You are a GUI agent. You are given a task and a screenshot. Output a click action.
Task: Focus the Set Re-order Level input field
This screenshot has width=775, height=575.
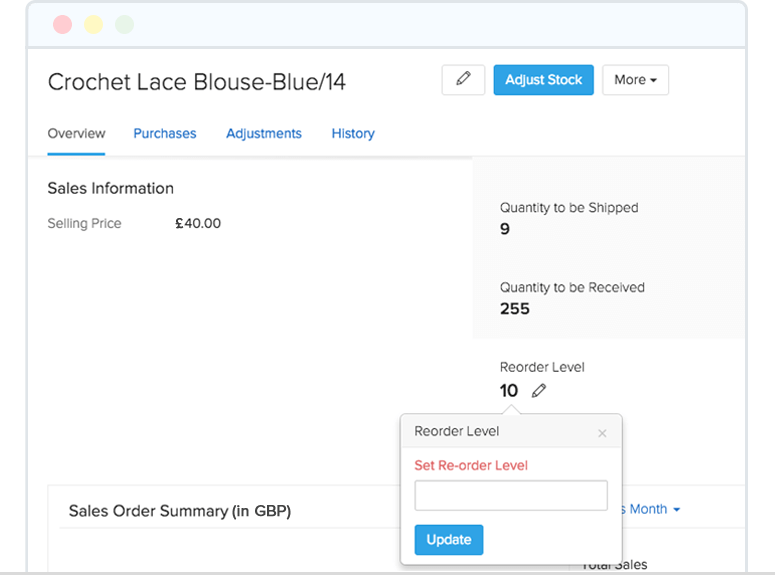[x=511, y=496]
